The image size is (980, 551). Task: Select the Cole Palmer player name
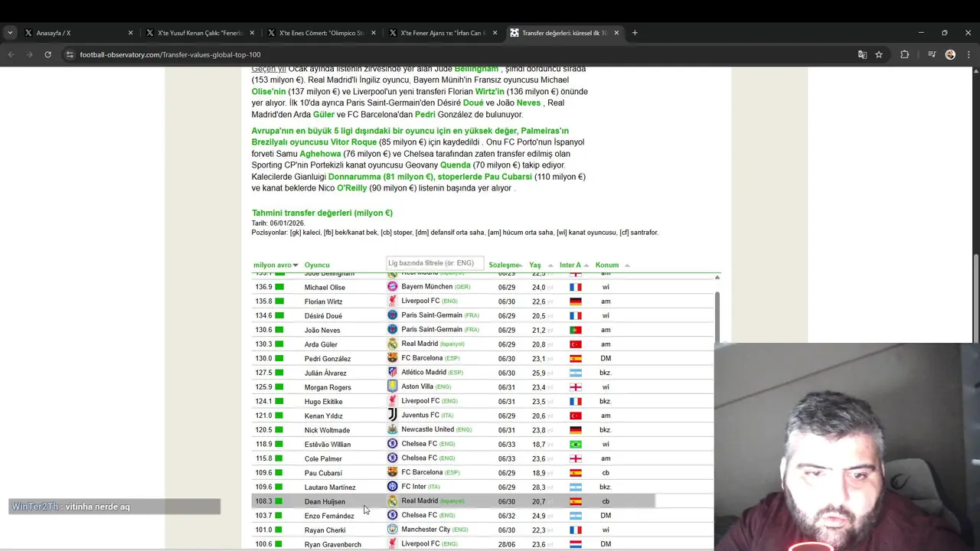323,459
